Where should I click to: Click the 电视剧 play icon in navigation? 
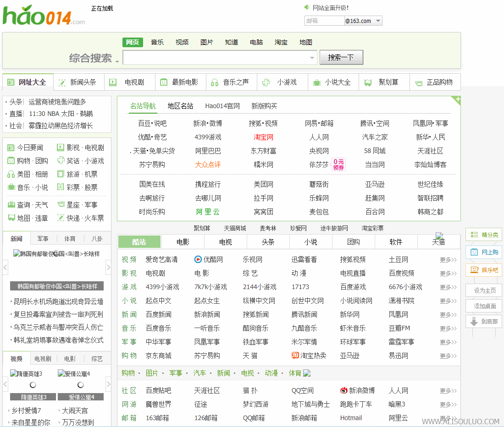click(113, 82)
